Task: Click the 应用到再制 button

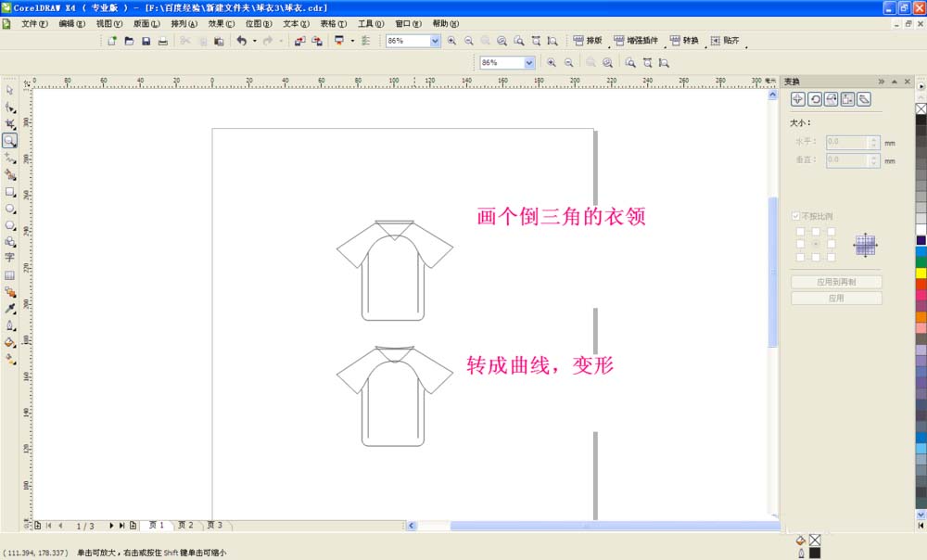Action: [836, 280]
